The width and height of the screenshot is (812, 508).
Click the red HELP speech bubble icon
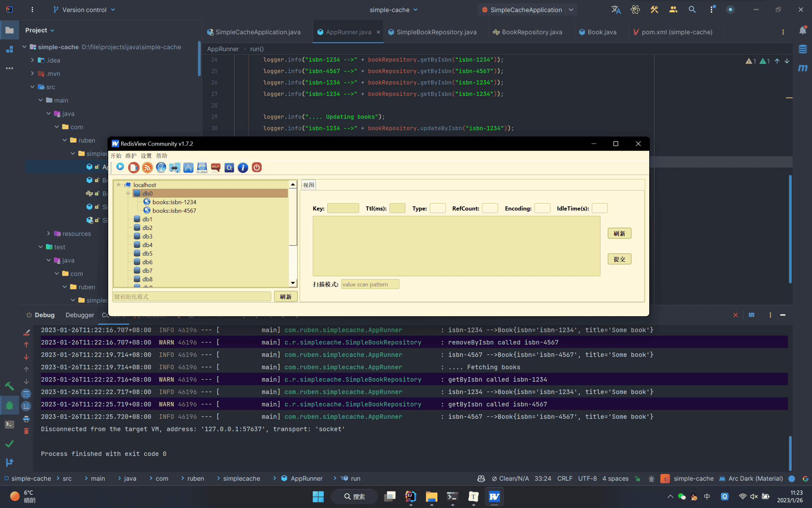[216, 168]
